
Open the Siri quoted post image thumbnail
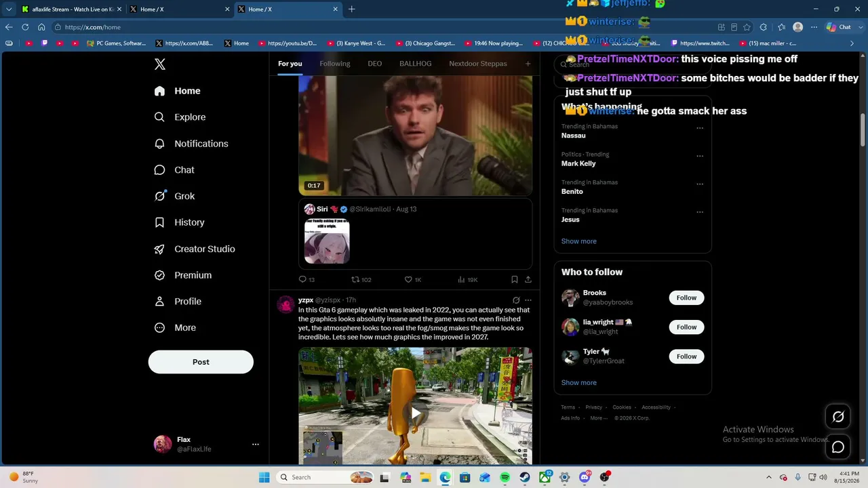[x=327, y=241]
